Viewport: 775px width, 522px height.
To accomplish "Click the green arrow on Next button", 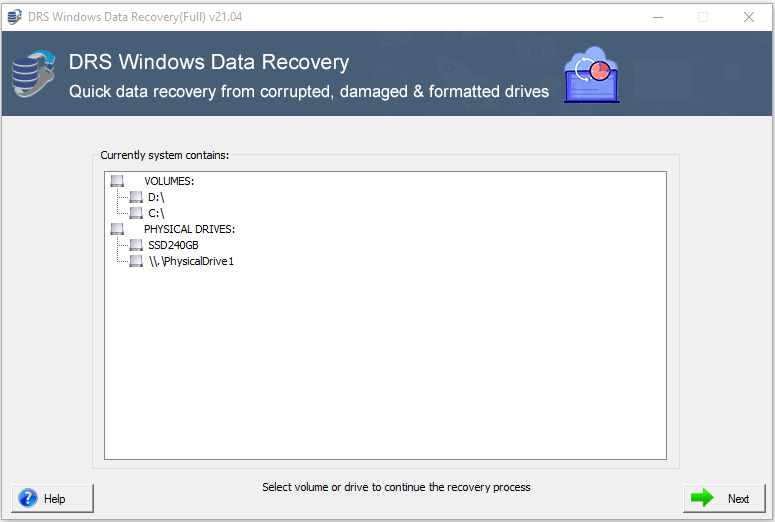I will 702,498.
